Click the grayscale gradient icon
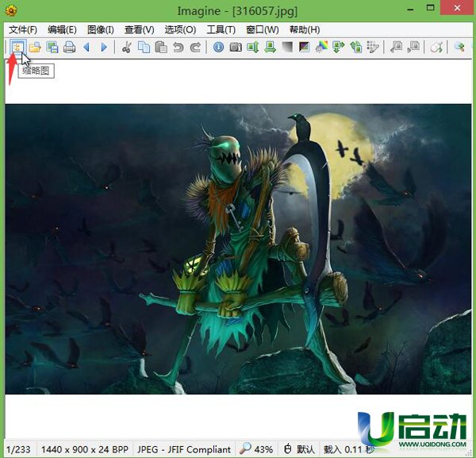476x458 pixels. [287, 47]
